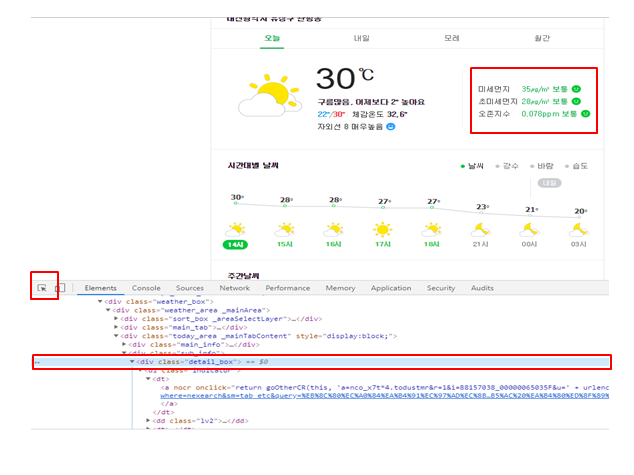This screenshot has height=475, width=634.
Task: Click the 03시 moon icon
Action: point(579,230)
